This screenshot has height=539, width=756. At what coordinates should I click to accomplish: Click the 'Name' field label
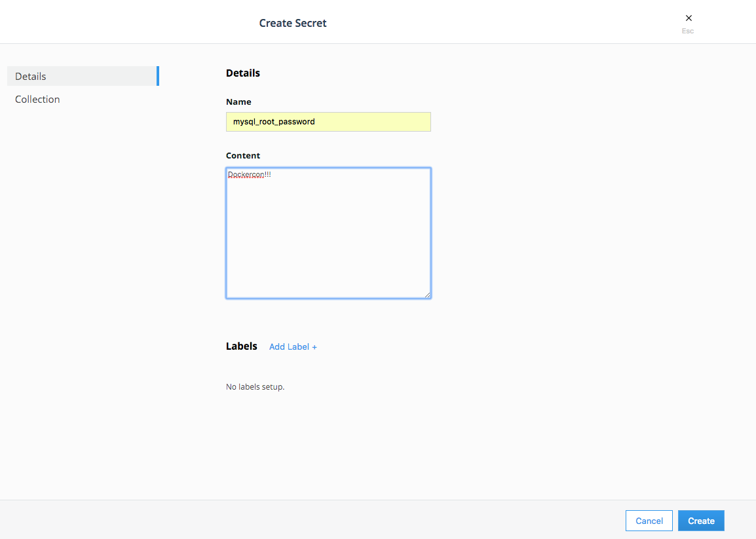point(238,102)
